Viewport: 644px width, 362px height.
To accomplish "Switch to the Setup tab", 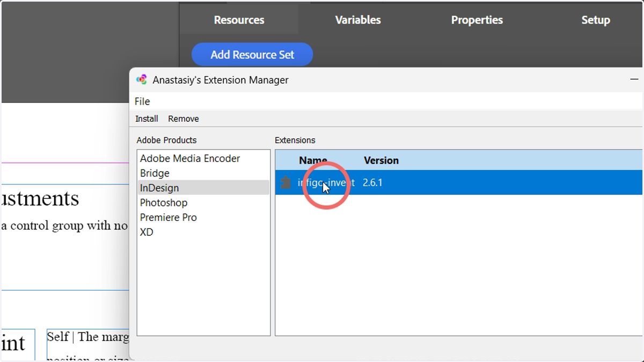I will click(596, 20).
